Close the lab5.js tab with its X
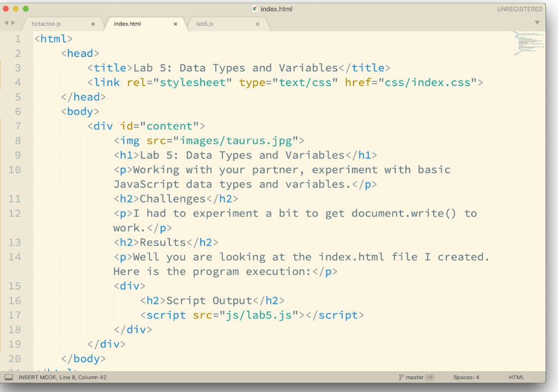The image size is (558, 392). [x=257, y=24]
